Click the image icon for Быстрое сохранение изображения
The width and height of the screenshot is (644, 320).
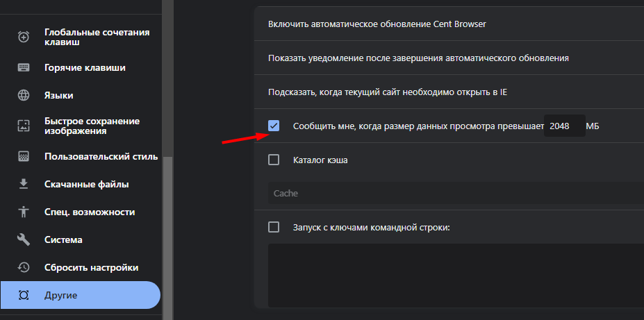(x=24, y=126)
